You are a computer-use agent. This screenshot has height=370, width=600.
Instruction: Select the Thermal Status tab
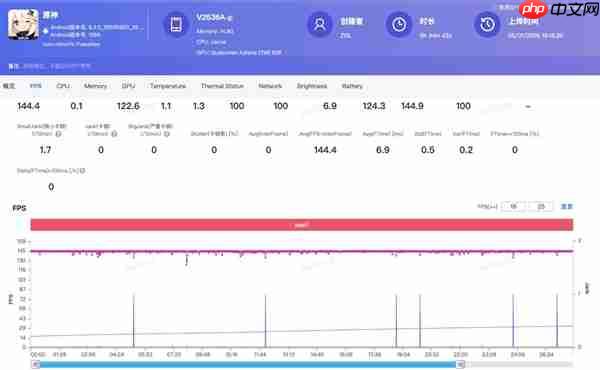(222, 86)
